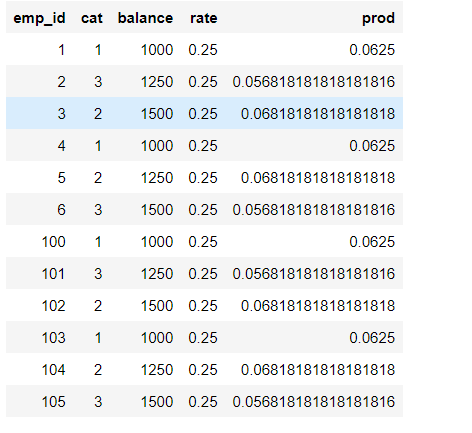
Task: Click the cat column header
Action: pyautogui.click(x=92, y=18)
